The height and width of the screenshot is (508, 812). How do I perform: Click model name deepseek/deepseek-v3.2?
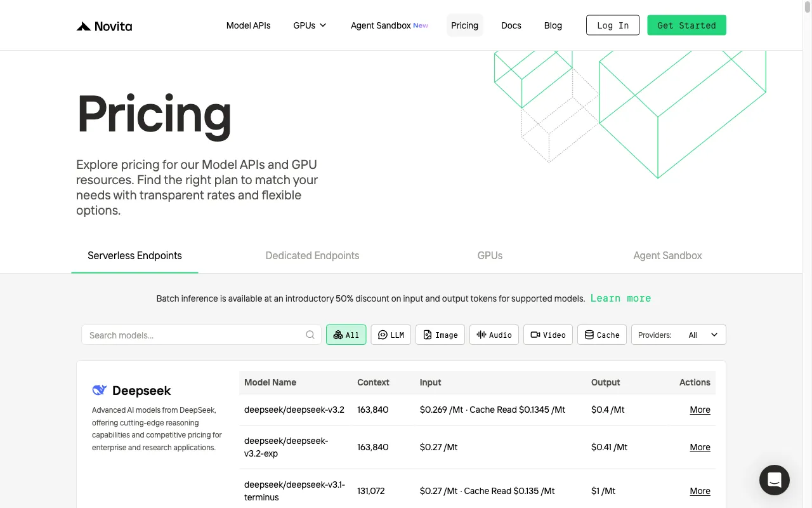(x=294, y=410)
